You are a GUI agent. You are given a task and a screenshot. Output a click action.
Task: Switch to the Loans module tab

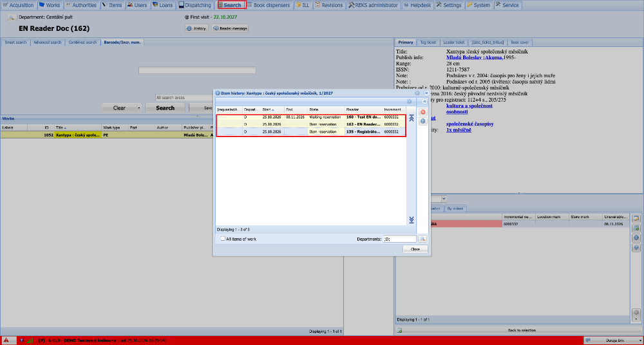tap(163, 5)
